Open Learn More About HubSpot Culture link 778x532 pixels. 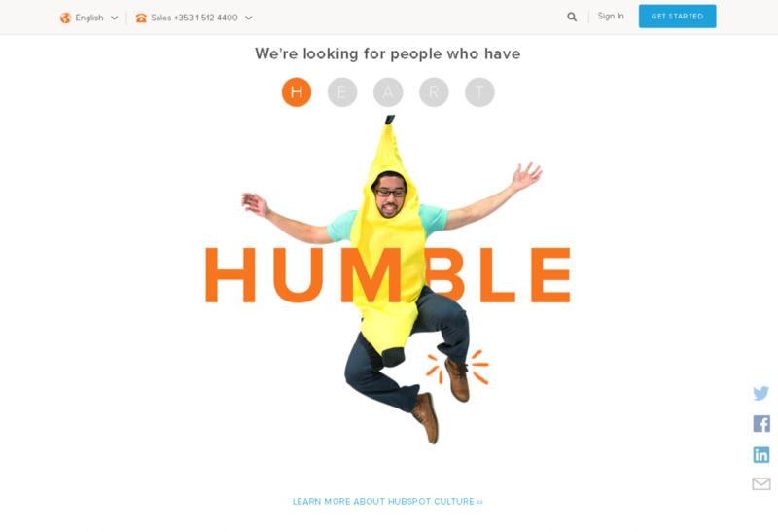tap(388, 502)
